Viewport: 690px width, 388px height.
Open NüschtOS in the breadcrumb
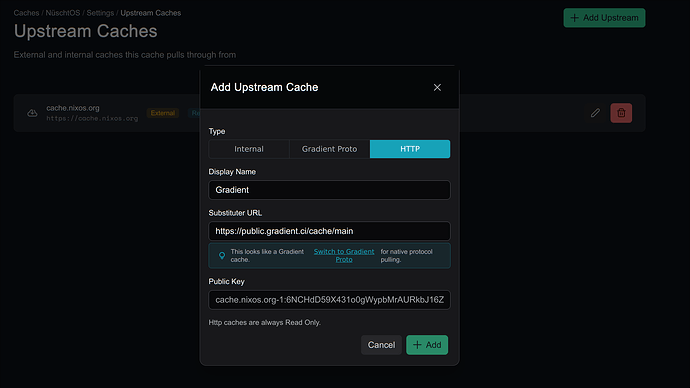coord(63,13)
